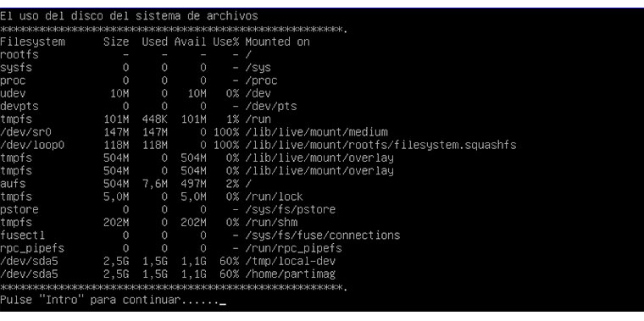644x321 pixels.
Task: Click the 448K used value for tmpfs
Action: coord(155,119)
